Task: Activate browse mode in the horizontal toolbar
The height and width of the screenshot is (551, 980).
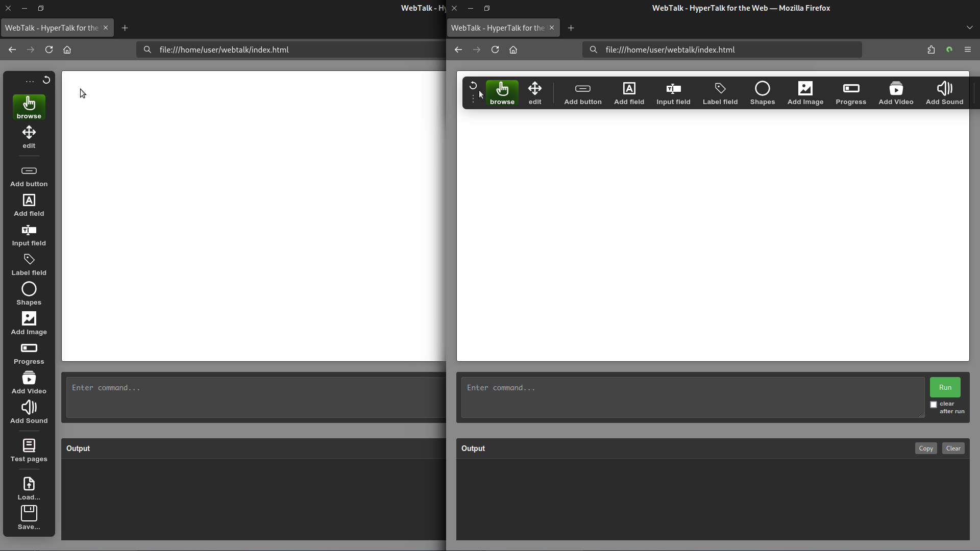Action: click(x=502, y=93)
